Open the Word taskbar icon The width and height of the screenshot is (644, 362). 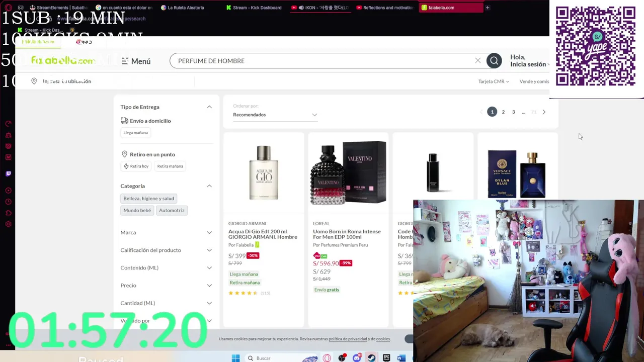pyautogui.click(x=401, y=358)
